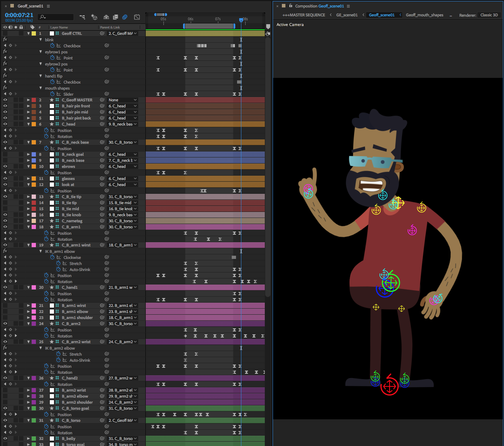The height and width of the screenshot is (446, 504).
Task: Click the yellow label swatch of Geoff CTRL
Action: (x=34, y=33)
